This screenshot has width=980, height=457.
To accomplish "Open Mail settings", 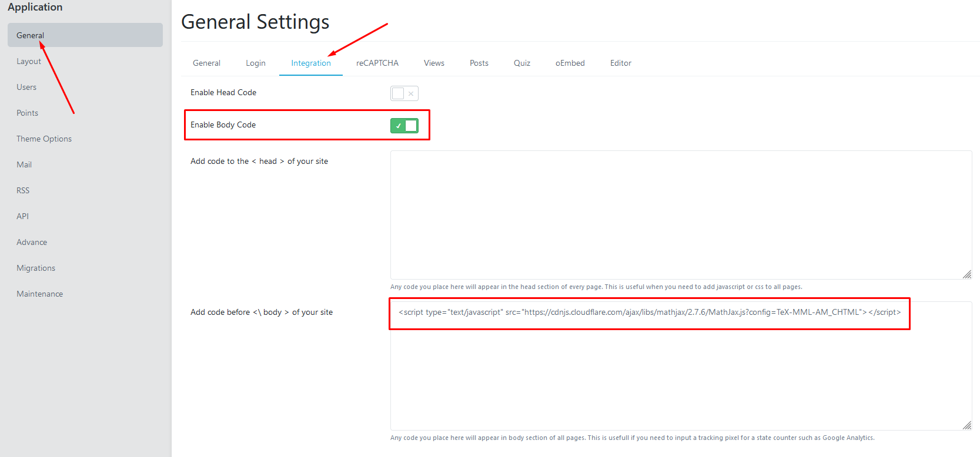I will tap(24, 164).
